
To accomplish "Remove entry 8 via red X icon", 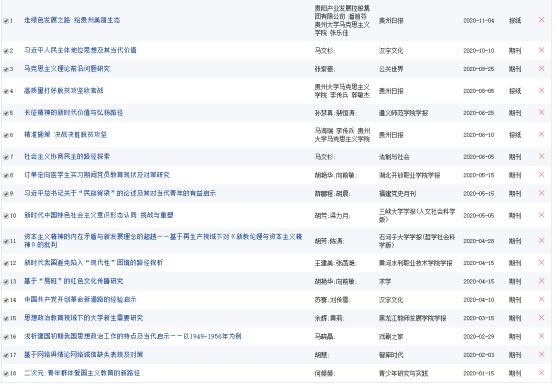I will [x=541, y=175].
